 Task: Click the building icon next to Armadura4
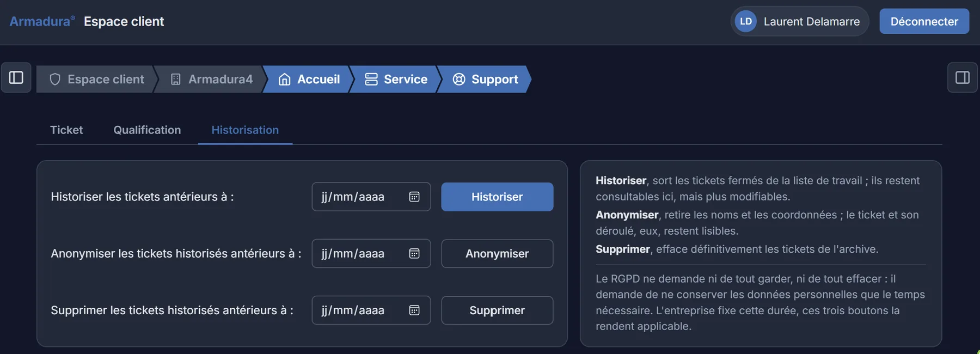pyautogui.click(x=176, y=80)
